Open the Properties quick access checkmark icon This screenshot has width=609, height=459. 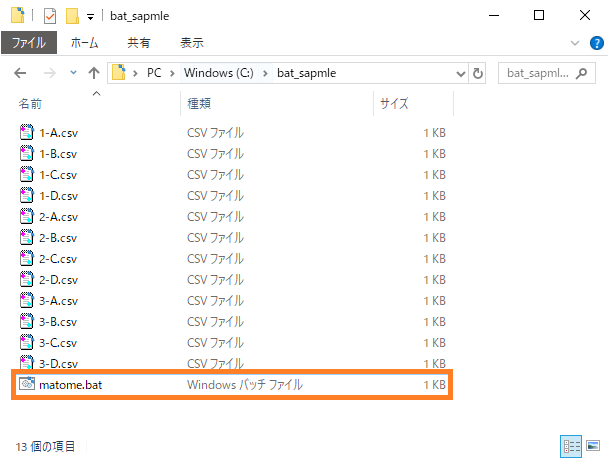(50, 16)
